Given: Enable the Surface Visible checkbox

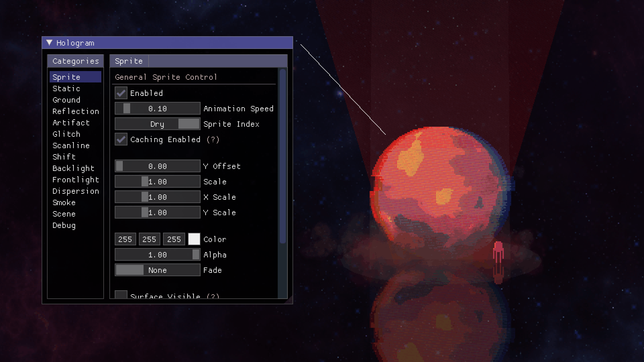Looking at the screenshot, I should point(121,295).
